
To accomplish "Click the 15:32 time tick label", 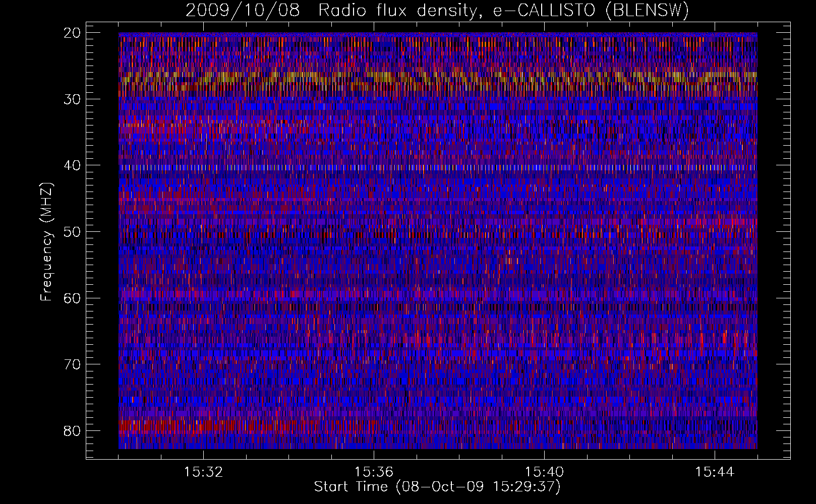I will pyautogui.click(x=203, y=472).
